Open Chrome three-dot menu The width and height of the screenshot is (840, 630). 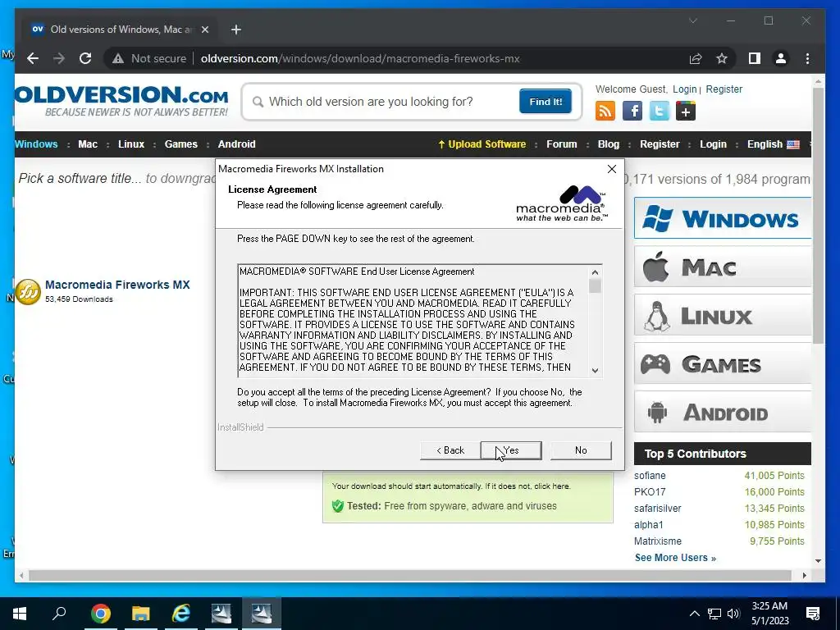pos(807,58)
